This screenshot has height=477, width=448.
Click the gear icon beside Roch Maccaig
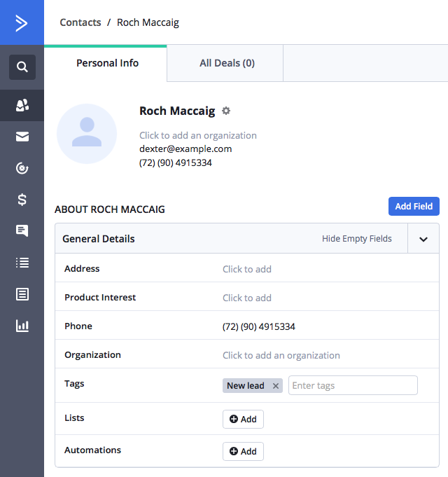click(x=226, y=111)
